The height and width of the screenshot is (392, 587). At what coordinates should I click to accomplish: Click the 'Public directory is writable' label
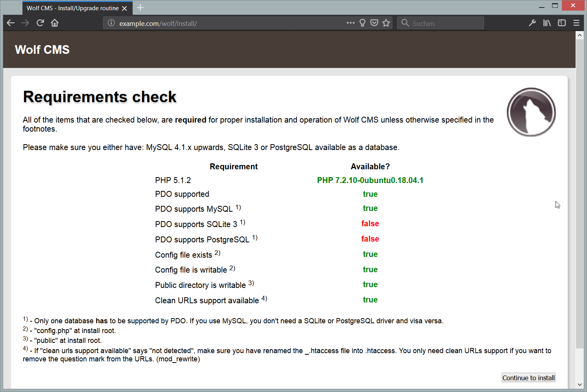pyautogui.click(x=204, y=285)
